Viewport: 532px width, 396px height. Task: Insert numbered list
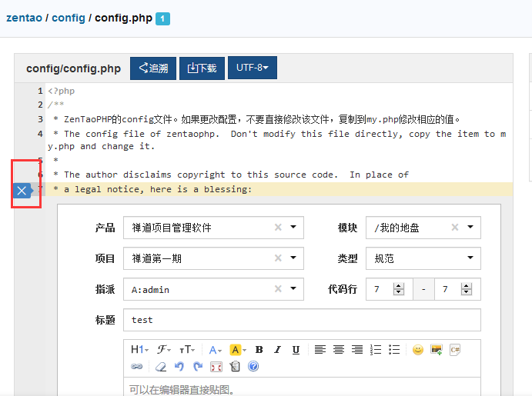(376, 350)
